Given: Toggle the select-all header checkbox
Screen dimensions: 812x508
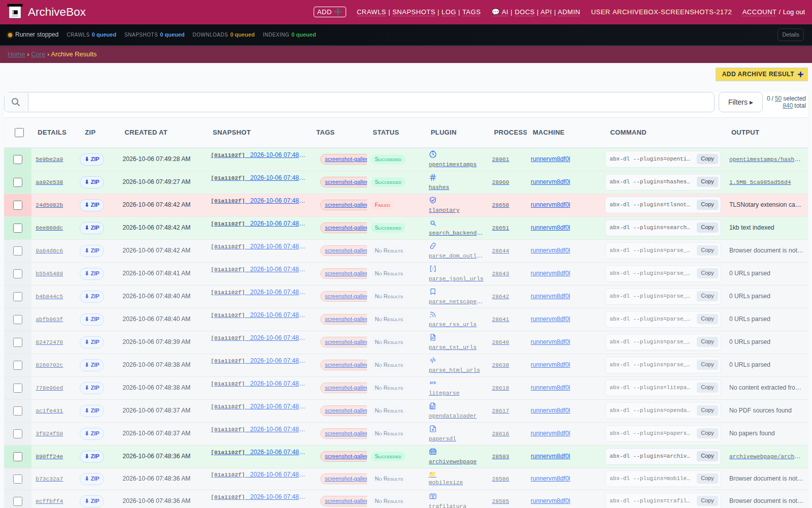Looking at the screenshot, I should pyautogui.click(x=19, y=133).
